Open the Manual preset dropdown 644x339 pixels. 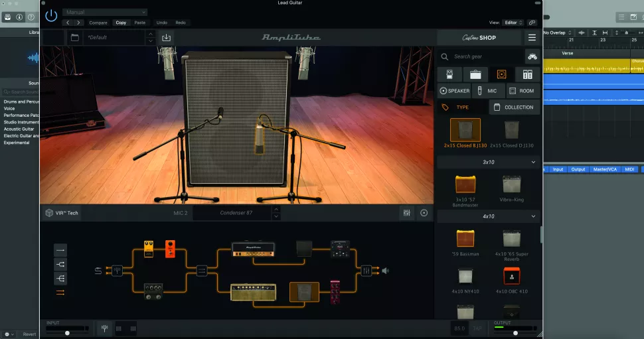(106, 12)
